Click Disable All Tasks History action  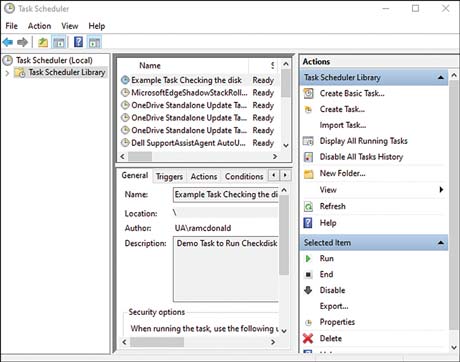(x=361, y=157)
